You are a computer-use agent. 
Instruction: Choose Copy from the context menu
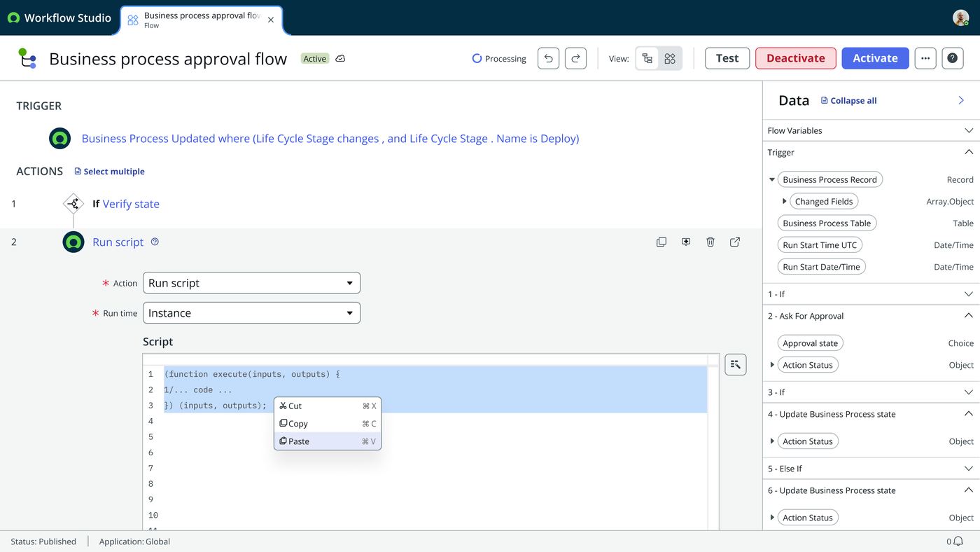click(328, 424)
